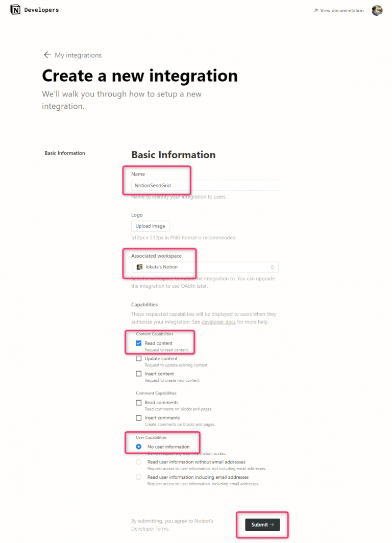
Task: Uncheck the Read content capability
Action: [x=138, y=343]
